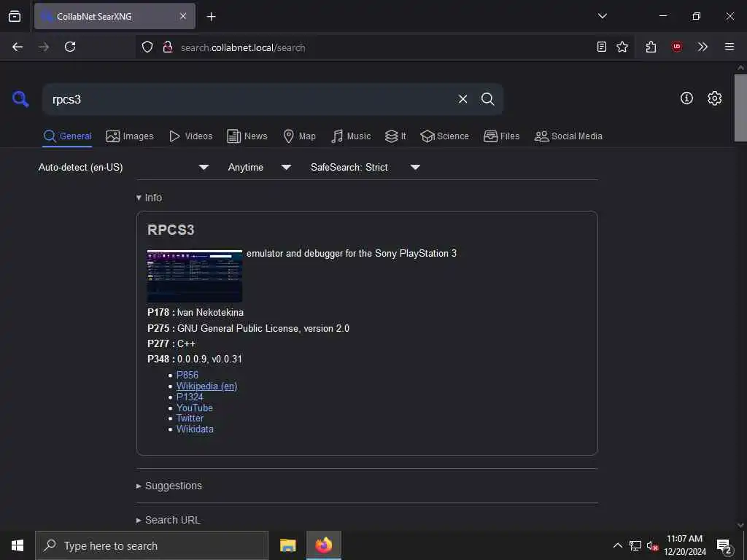Open the YouTube link
The width and height of the screenshot is (747, 560).
click(x=194, y=408)
